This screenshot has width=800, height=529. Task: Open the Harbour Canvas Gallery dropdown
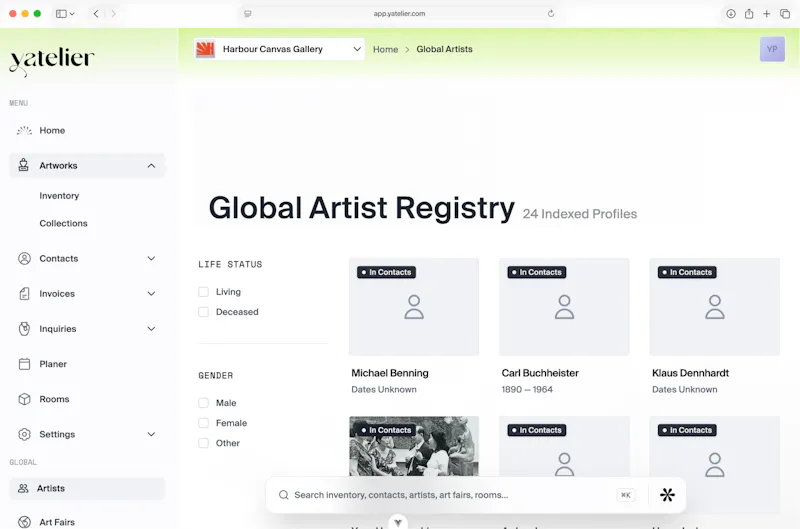coord(280,49)
